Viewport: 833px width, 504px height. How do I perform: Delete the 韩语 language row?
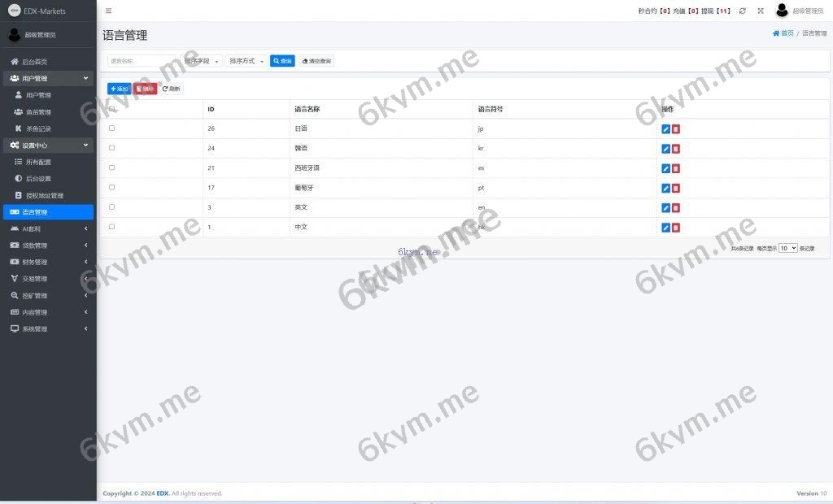tap(676, 149)
